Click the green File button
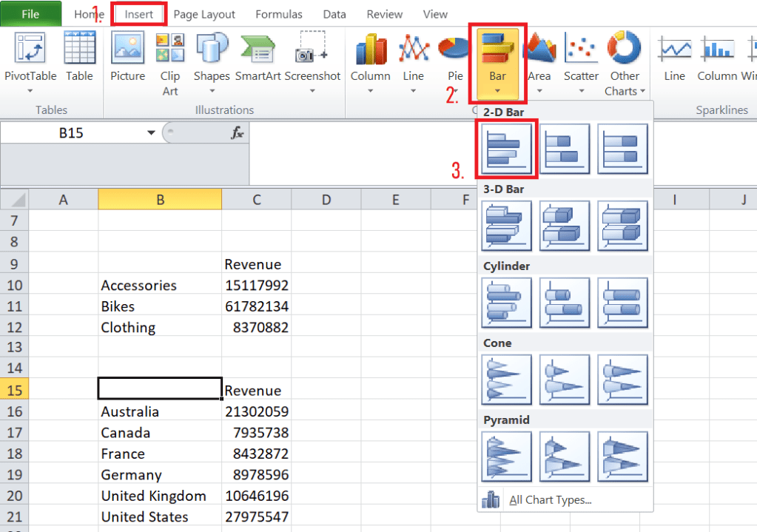Screen dimensions: 757x532 30,14
